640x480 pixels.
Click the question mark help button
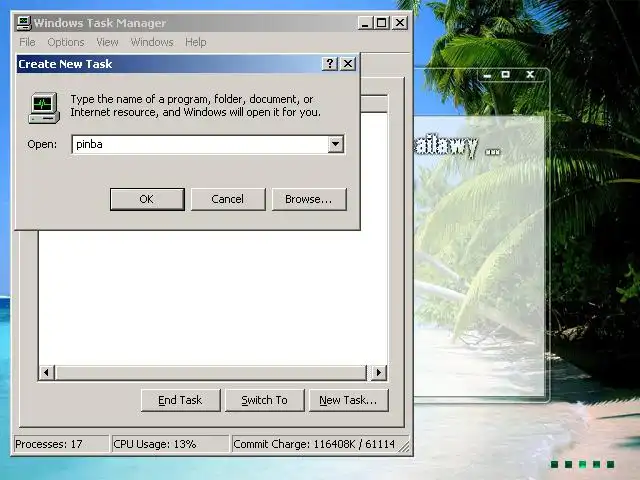(x=330, y=64)
